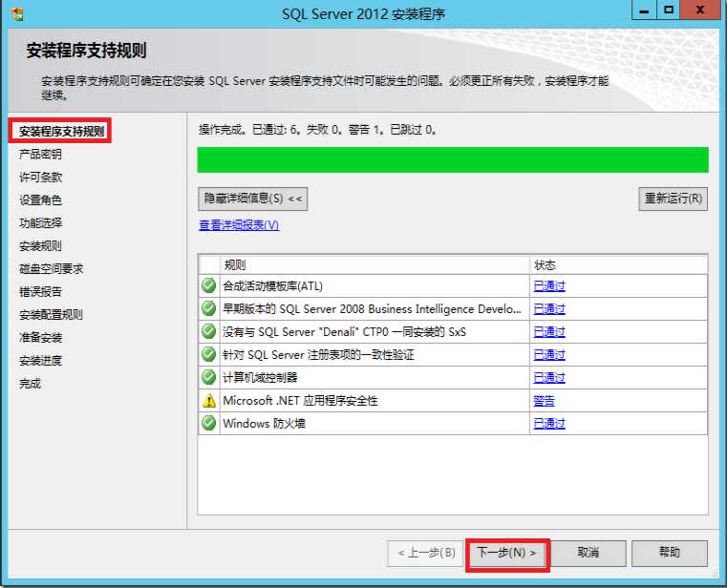This screenshot has width=727, height=588.
Task: Close the SQL Server 2012 安装程序 window
Action: pos(700,10)
